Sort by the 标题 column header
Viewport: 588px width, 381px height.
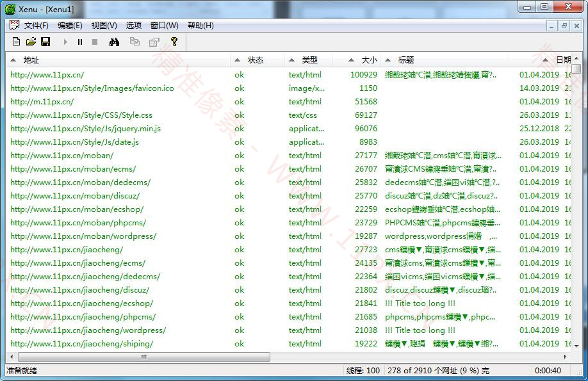[445, 60]
